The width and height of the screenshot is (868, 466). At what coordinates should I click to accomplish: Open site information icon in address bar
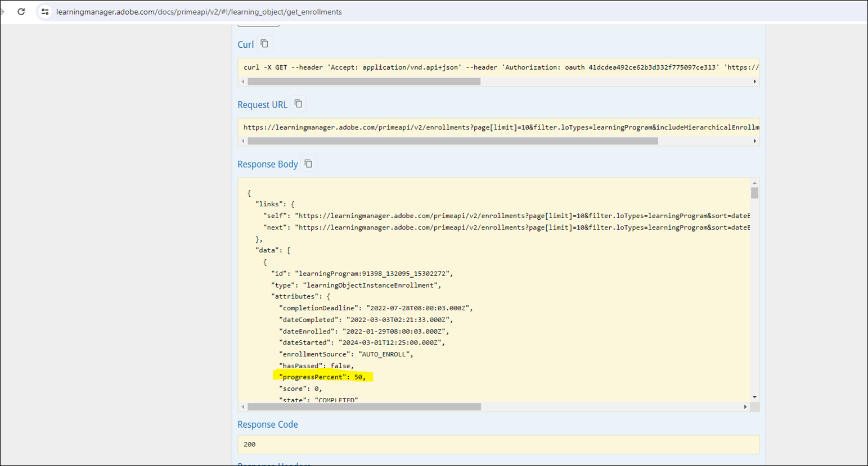pos(45,12)
